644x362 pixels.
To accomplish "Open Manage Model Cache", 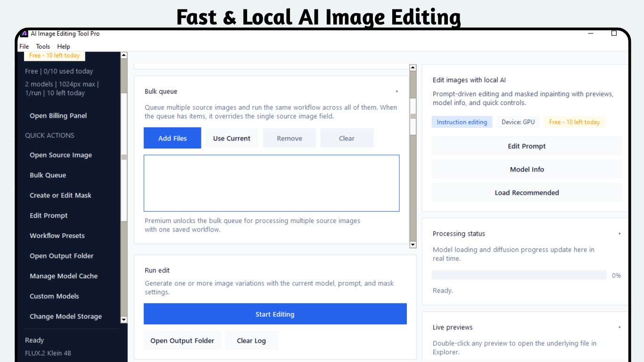I will (64, 276).
